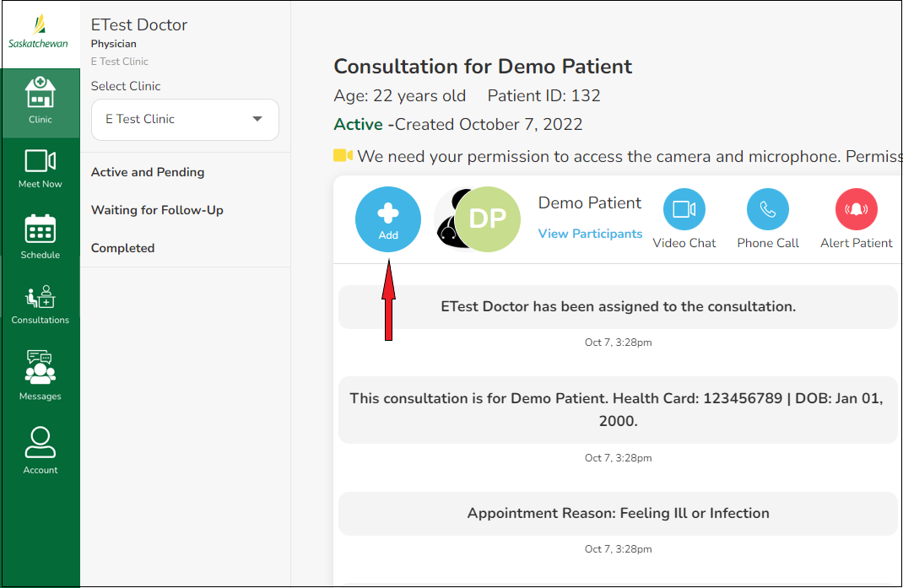Open the Waiting for Follow-Up list
The image size is (903, 588).
coord(157,210)
